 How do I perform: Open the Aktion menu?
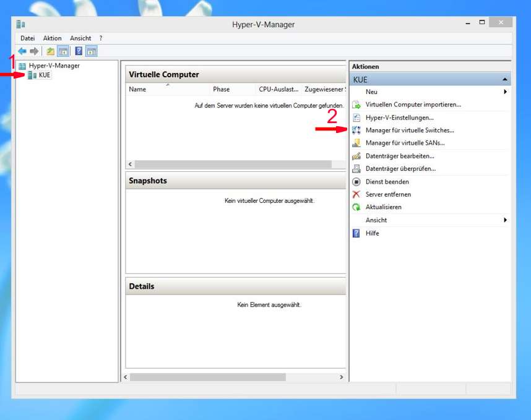[52, 38]
